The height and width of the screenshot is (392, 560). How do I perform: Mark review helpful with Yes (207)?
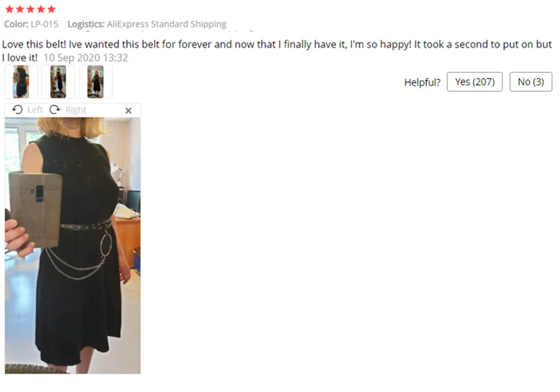475,82
